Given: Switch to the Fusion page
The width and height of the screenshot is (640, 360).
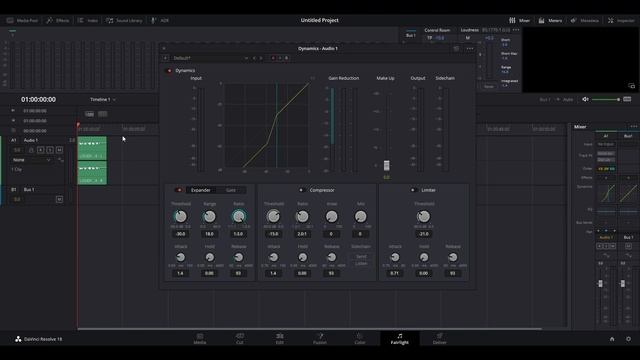Looking at the screenshot, I should (x=320, y=338).
